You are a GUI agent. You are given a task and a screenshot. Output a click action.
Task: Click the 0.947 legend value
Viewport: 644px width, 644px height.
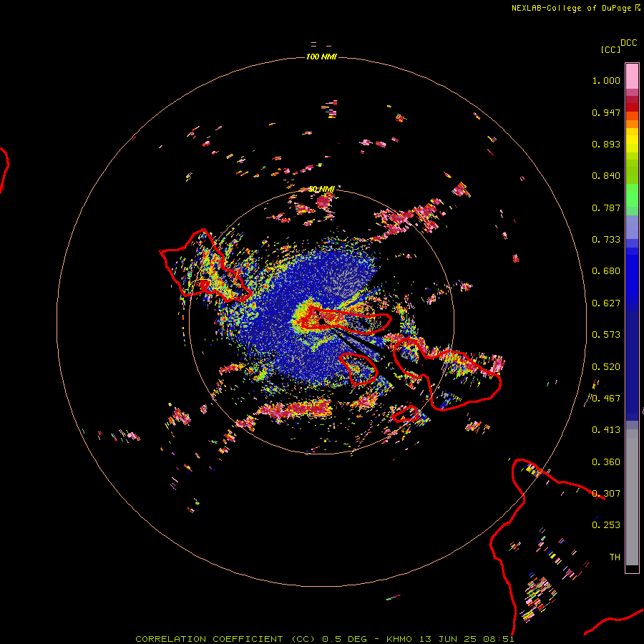pos(606,112)
